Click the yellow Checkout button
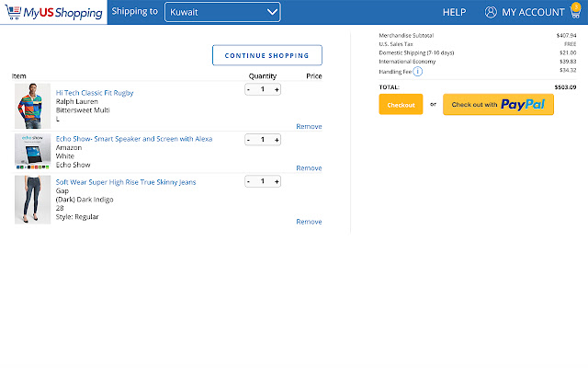 coord(401,104)
